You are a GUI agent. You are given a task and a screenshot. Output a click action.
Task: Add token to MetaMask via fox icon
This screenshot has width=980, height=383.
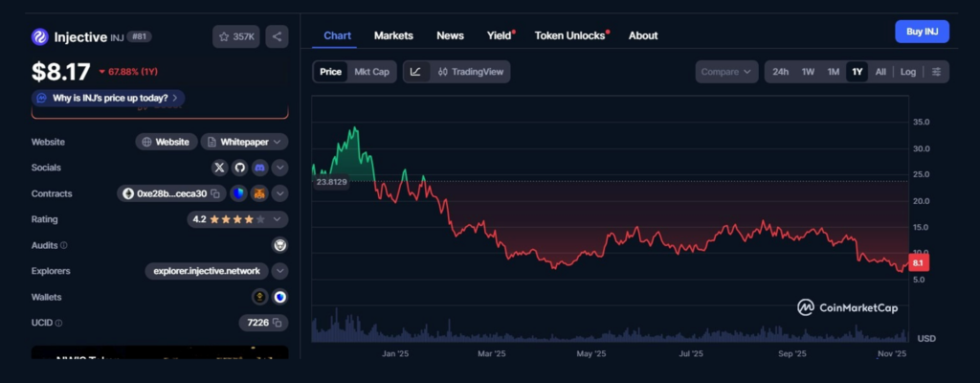(x=259, y=194)
